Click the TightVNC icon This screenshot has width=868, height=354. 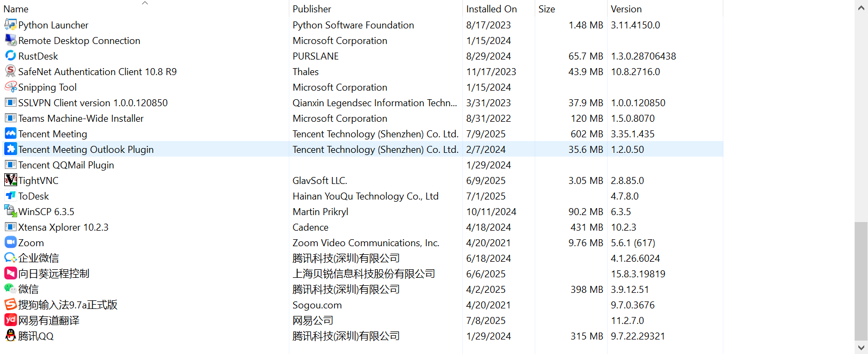(10, 180)
